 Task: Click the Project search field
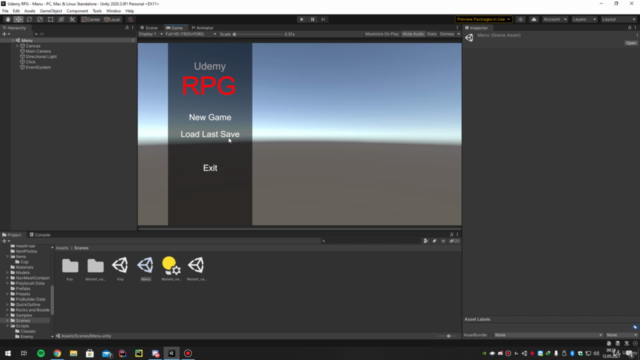[371, 241]
